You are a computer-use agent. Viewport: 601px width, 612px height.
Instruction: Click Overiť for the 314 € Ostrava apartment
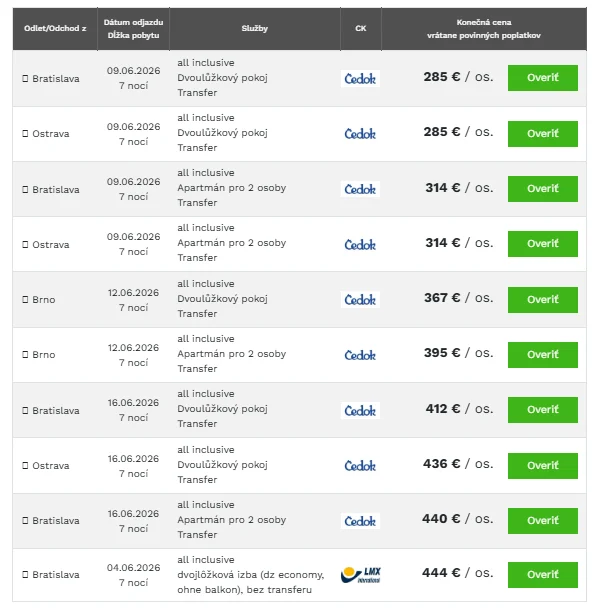point(542,244)
